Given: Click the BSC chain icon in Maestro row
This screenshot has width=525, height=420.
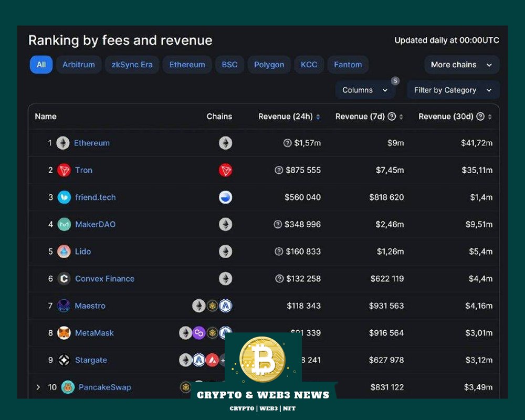Looking at the screenshot, I should pyautogui.click(x=212, y=306).
